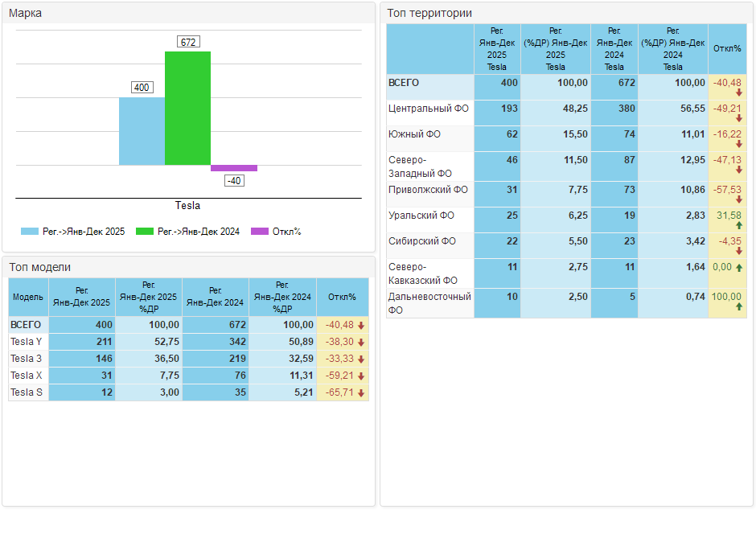The width and height of the screenshot is (756, 534).
Task: Click green arrow in Северо-Кавказский ФО row
Action: point(738,267)
